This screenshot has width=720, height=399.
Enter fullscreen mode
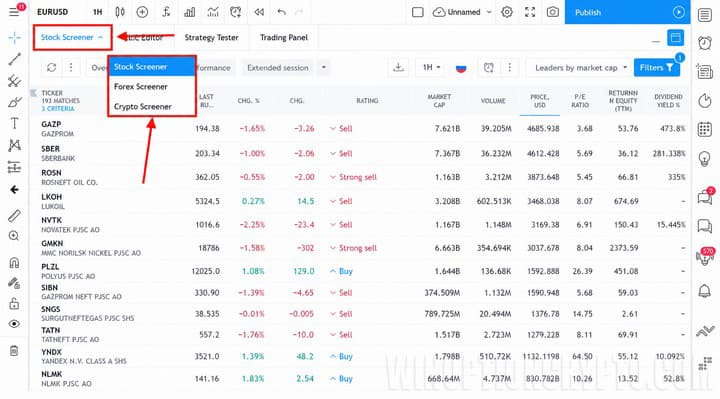coord(530,12)
